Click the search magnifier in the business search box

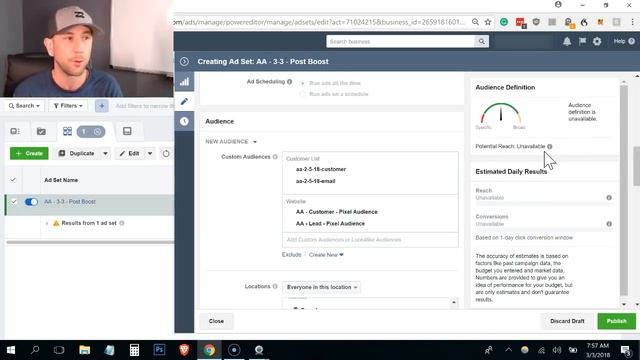click(482, 41)
